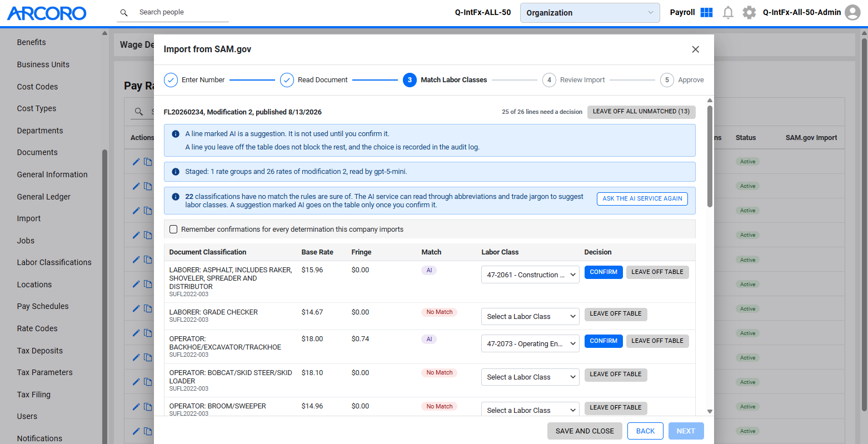The image size is (868, 444).
Task: Click the user avatar icon
Action: click(x=852, y=12)
